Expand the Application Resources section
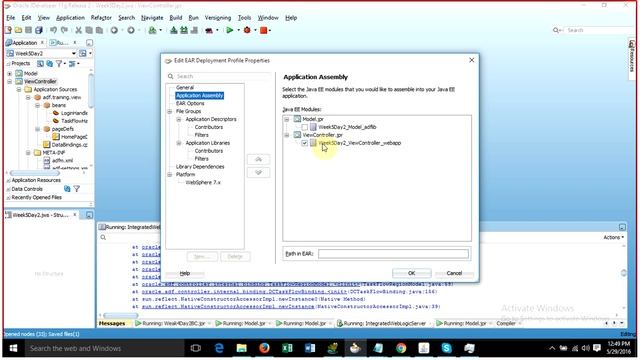 [x=8, y=180]
